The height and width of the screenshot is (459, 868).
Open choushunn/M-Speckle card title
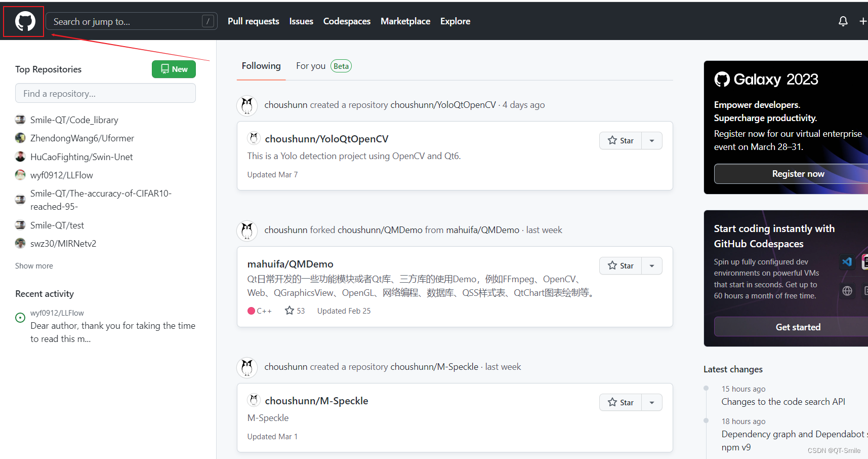pyautogui.click(x=316, y=401)
